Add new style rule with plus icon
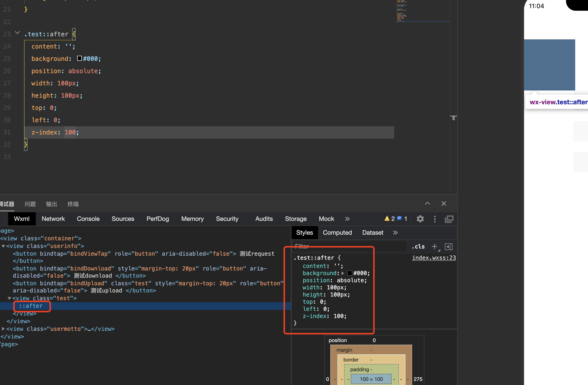The image size is (588, 385). click(434, 246)
